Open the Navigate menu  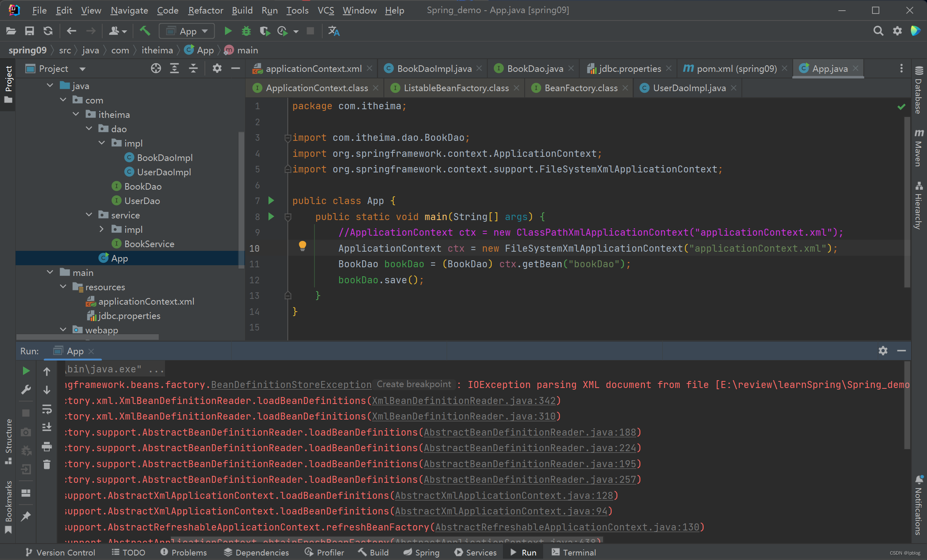pos(129,10)
